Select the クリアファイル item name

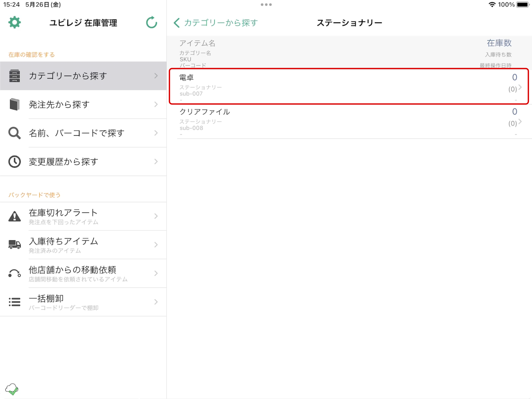tap(205, 112)
